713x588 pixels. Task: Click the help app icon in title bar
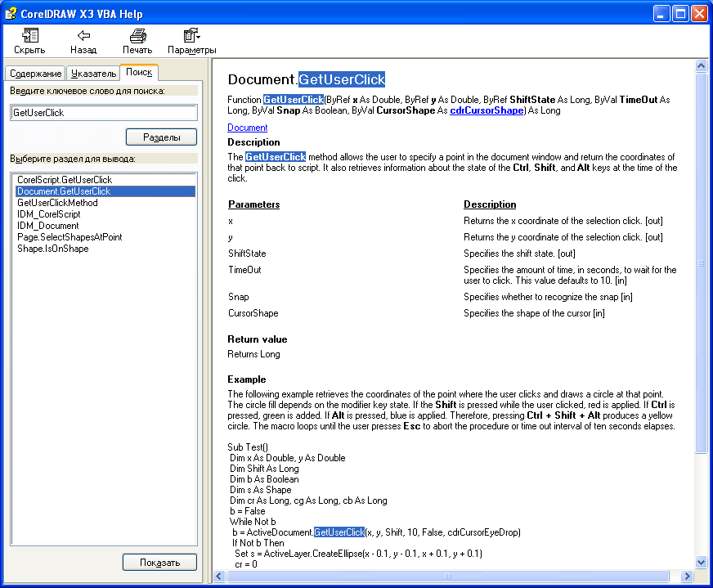click(x=11, y=14)
